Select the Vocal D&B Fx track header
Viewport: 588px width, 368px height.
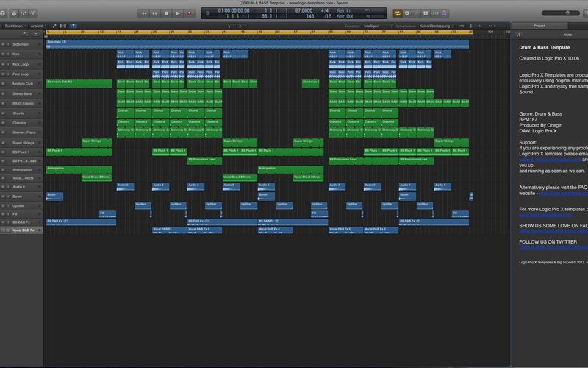click(21, 230)
